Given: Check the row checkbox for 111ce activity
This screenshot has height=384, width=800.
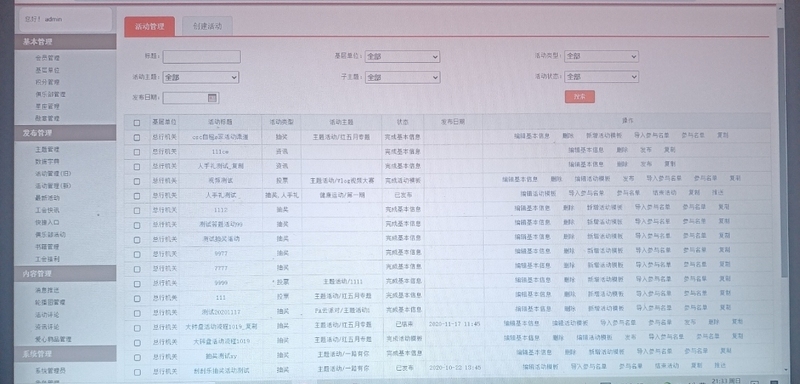Looking at the screenshot, I should click(136, 152).
